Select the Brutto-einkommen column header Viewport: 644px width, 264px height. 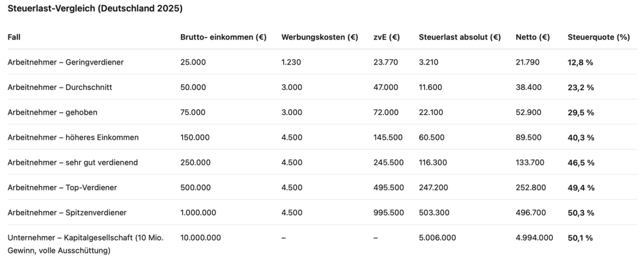223,37
